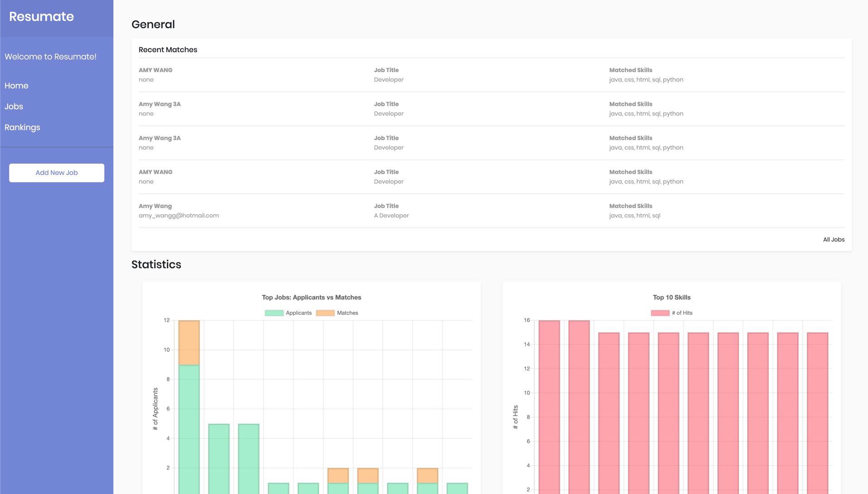Click the tallest green Applicants bar
Image resolution: width=868 pixels, height=494 pixels.
pos(189,428)
